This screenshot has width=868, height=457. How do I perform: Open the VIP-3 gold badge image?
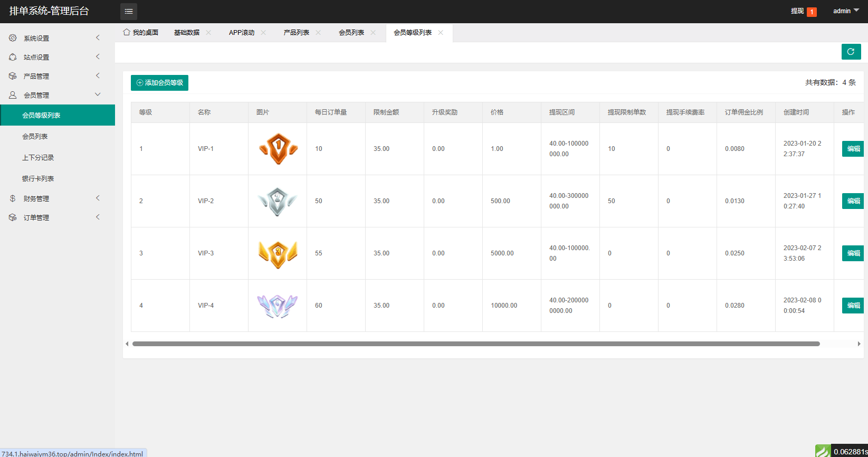click(x=278, y=253)
